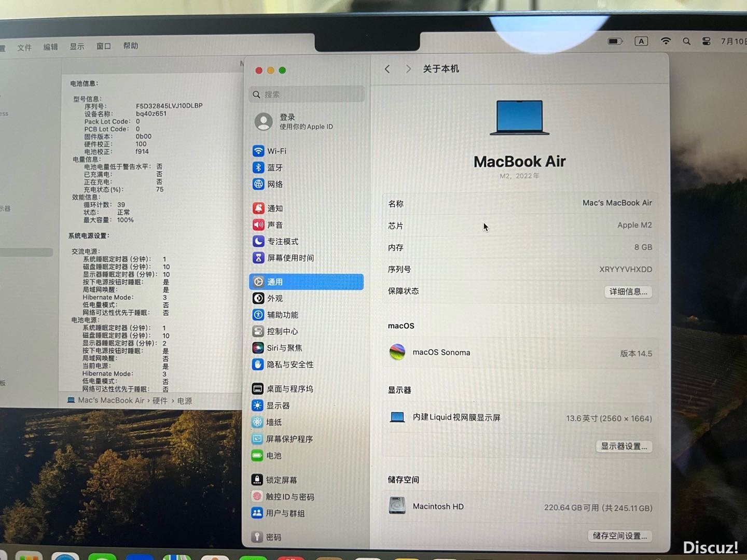747x560 pixels.
Task: Click 电源 in System Information path bar
Action: pyautogui.click(x=185, y=401)
